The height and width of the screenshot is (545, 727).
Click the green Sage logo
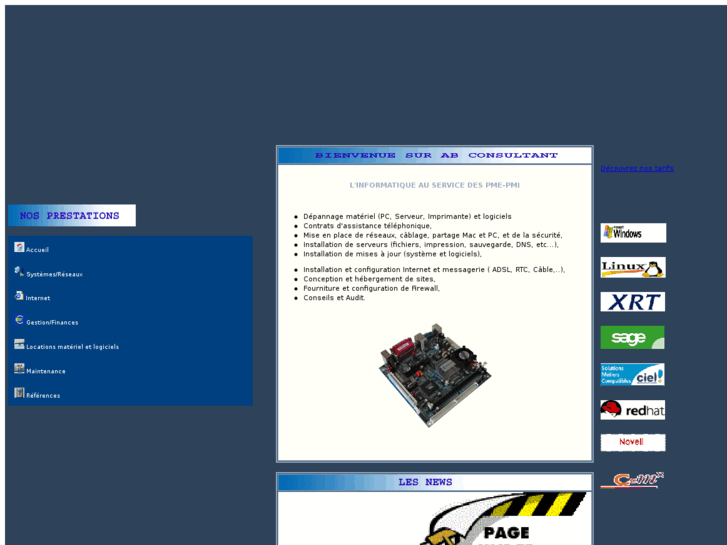[632, 338]
